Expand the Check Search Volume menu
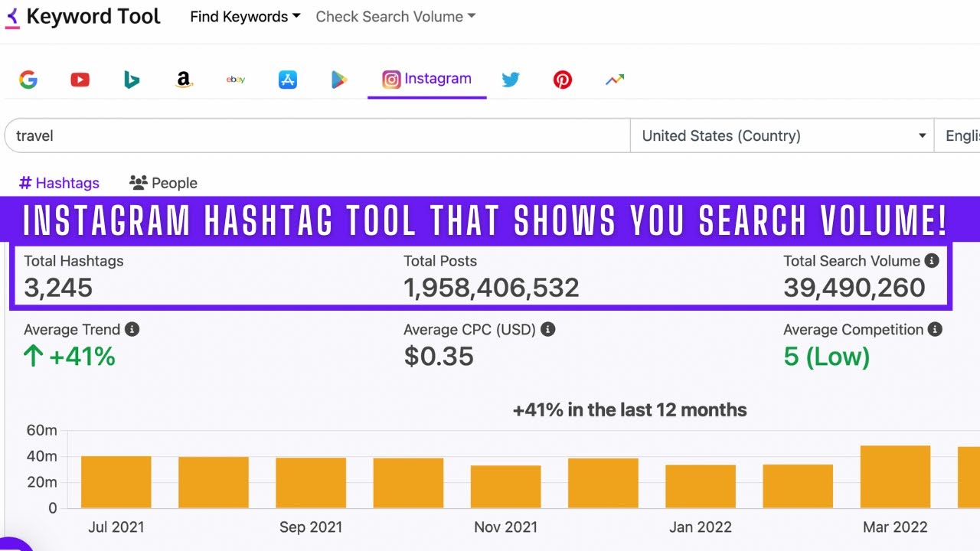The width and height of the screenshot is (980, 551). tap(395, 17)
